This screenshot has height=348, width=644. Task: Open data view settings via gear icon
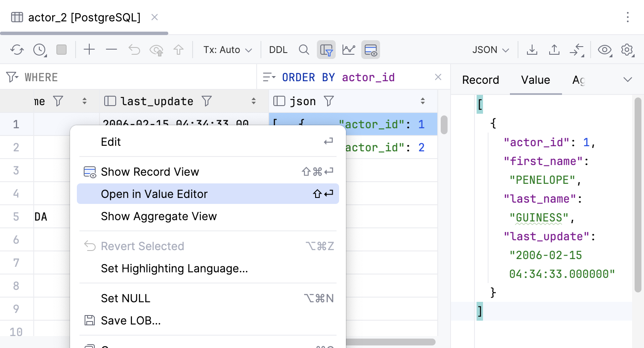[x=627, y=50]
